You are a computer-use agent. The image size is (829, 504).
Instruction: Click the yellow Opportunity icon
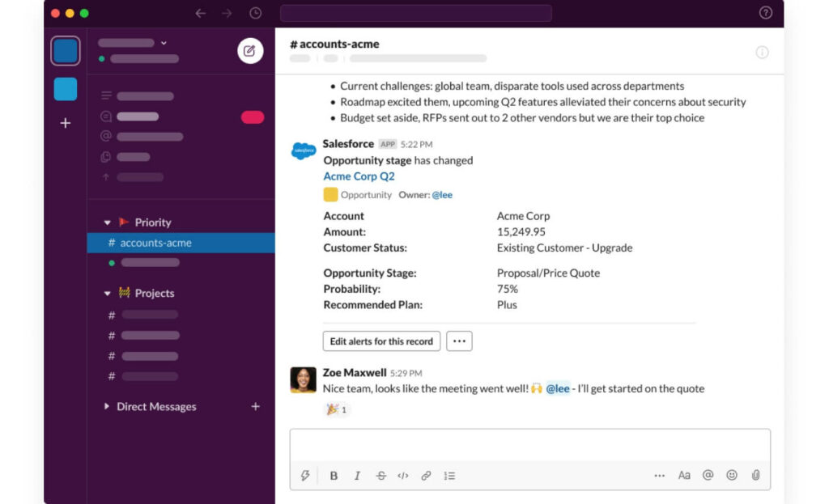click(330, 194)
